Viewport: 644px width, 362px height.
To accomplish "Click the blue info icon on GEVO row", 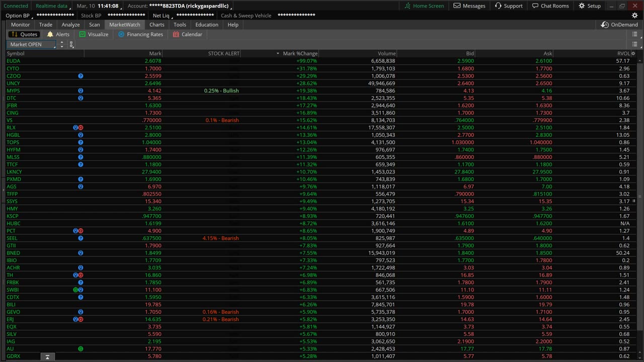I will tap(80, 312).
